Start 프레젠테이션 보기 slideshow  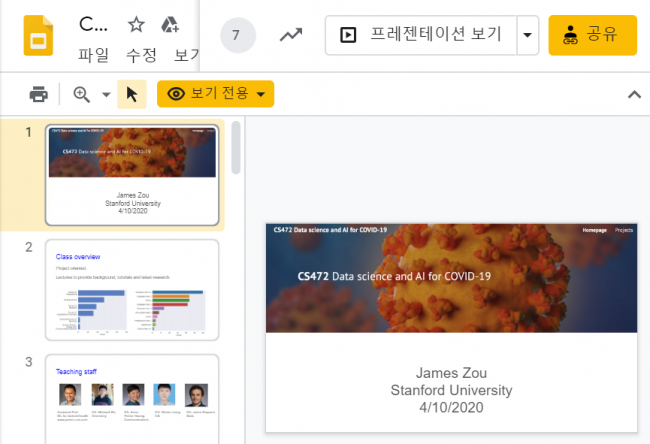point(421,35)
